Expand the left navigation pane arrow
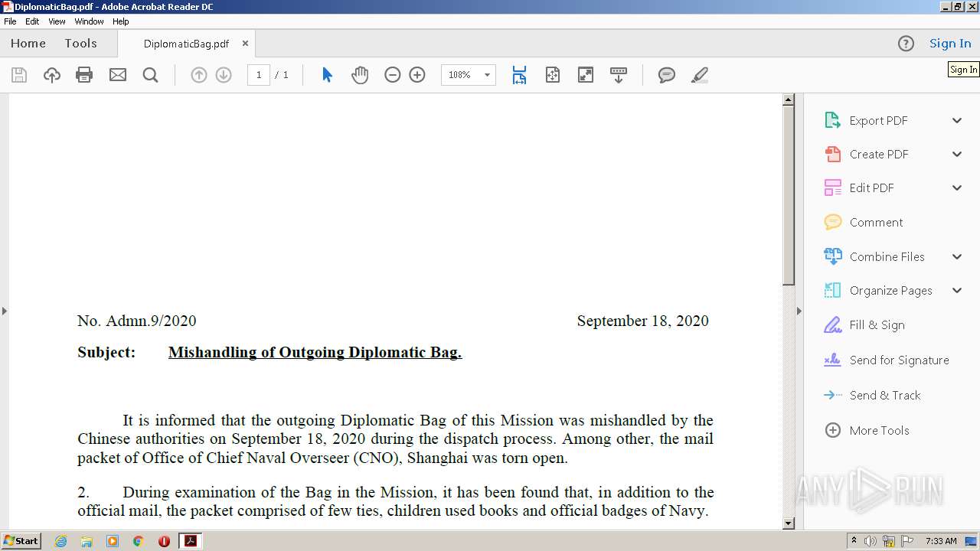Viewport: 980px width, 551px height. 4,311
